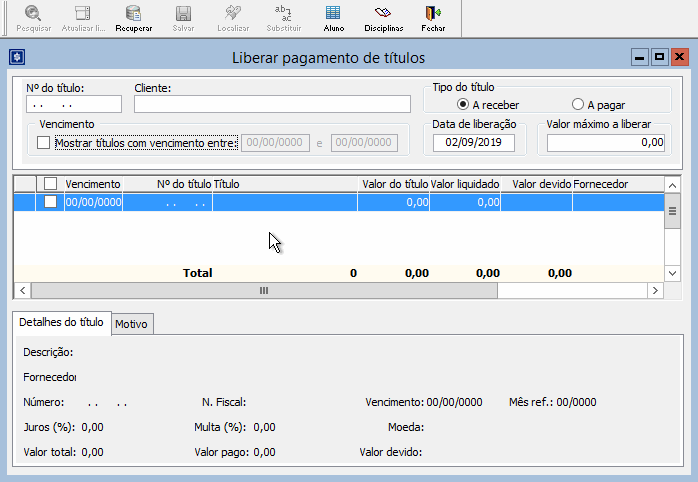Enable 'Mostrar títulos com vencimento entre' checkbox
This screenshot has width=698, height=482.
(43, 143)
